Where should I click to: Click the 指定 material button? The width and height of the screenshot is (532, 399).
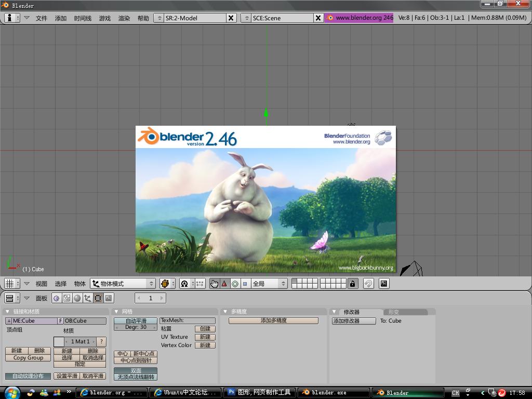79,364
